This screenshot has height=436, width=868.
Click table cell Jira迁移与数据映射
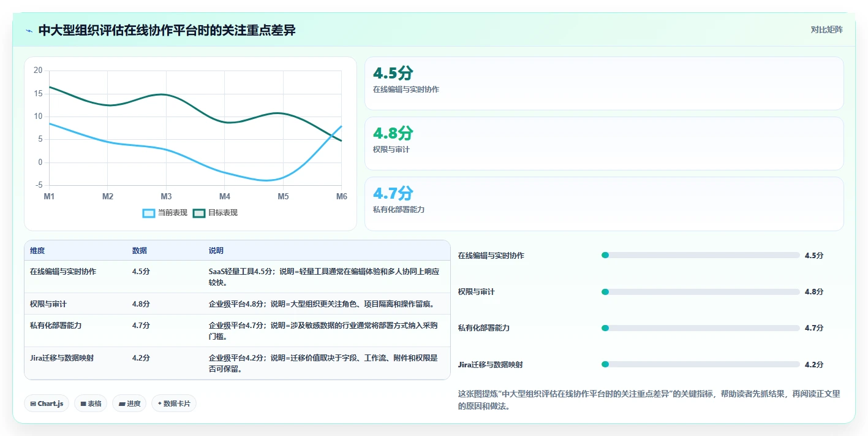[x=62, y=358]
